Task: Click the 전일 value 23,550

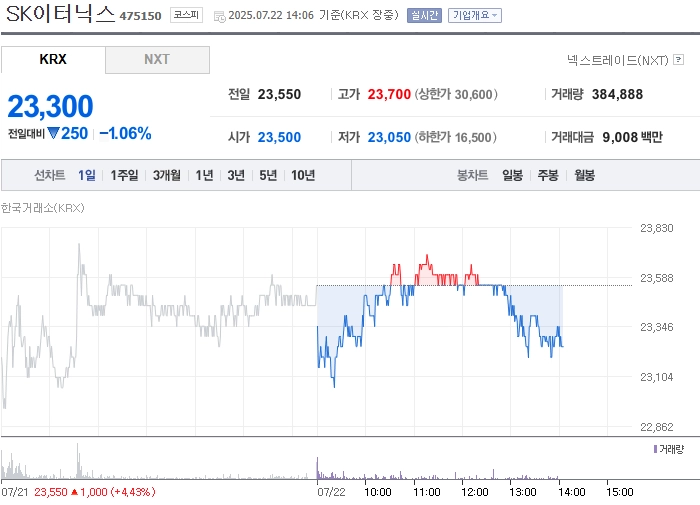Action: tap(279, 94)
